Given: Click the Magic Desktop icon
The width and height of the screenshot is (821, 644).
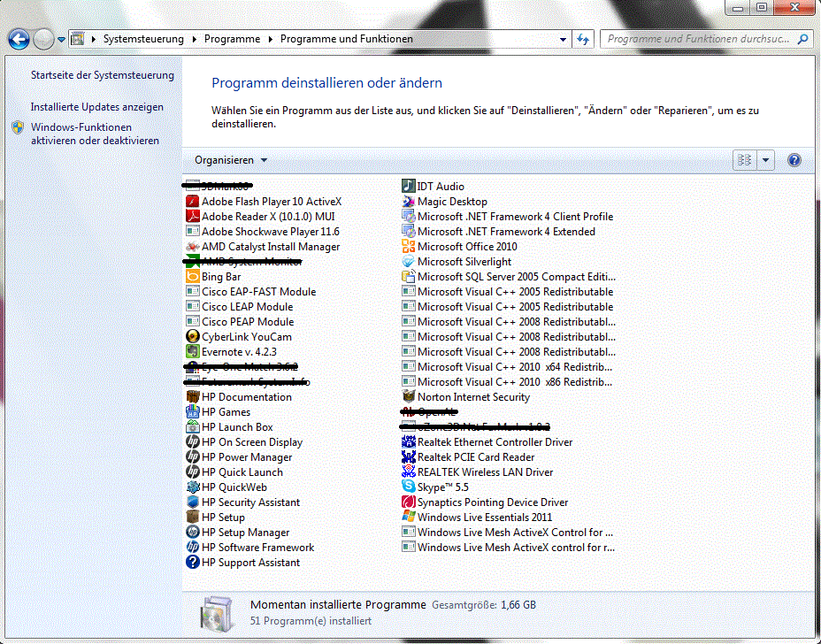Looking at the screenshot, I should coord(409,202).
